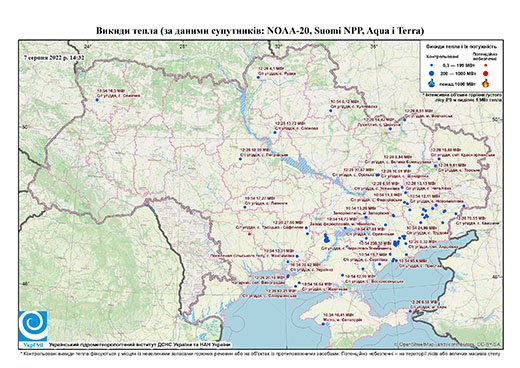Click the UkrGMI spiral logo
This screenshot has width=520, height=368.
pos(33,326)
